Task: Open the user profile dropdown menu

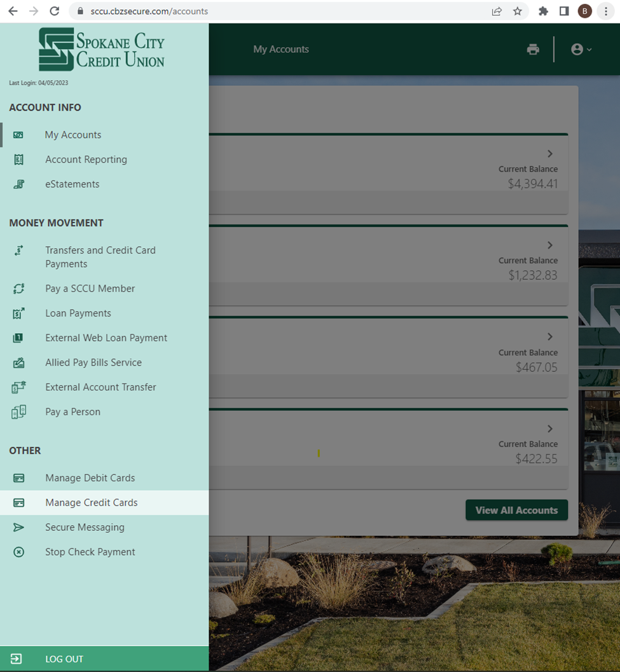Action: pyautogui.click(x=581, y=50)
